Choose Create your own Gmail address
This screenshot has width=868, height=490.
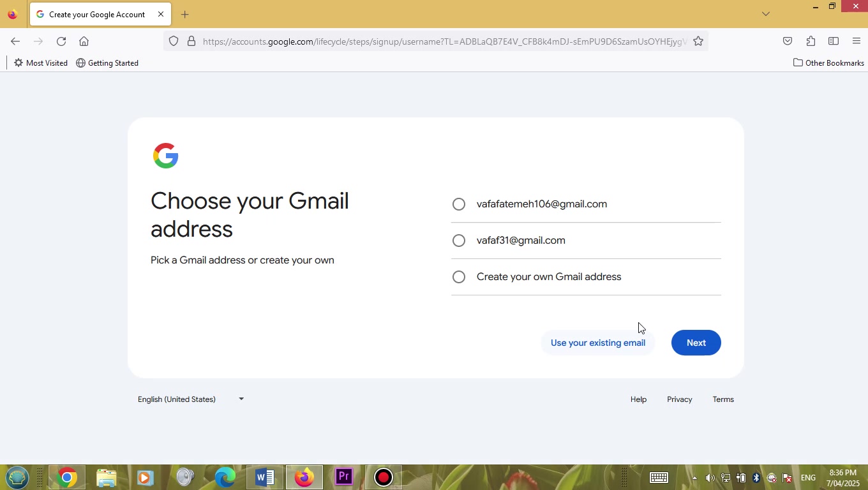459,277
